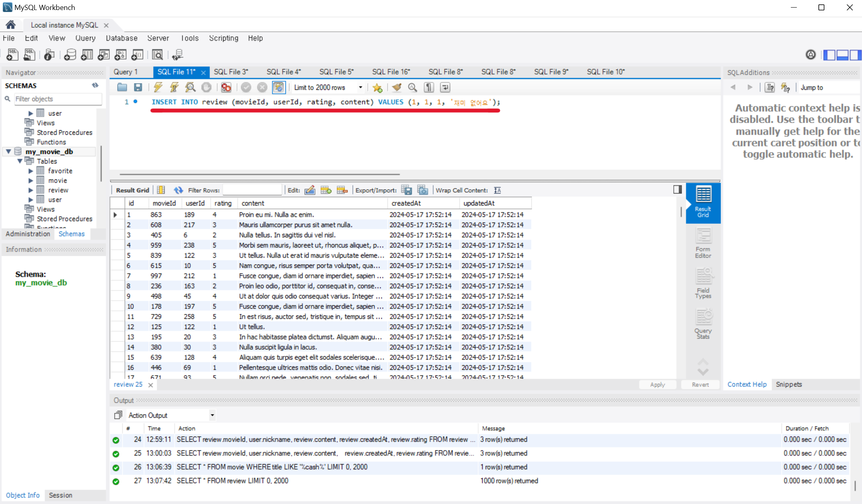Screen dimensions: 862x504
Task: Switch to Form Editor view
Action: 703,243
